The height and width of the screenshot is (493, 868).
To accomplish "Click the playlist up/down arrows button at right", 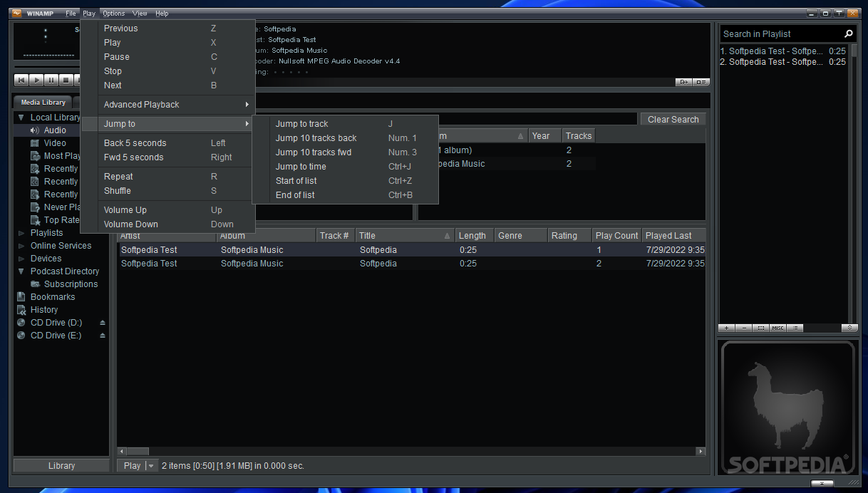I will 849,328.
